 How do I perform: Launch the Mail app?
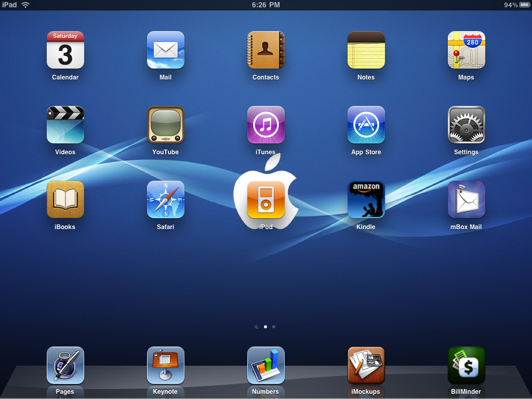tap(166, 50)
